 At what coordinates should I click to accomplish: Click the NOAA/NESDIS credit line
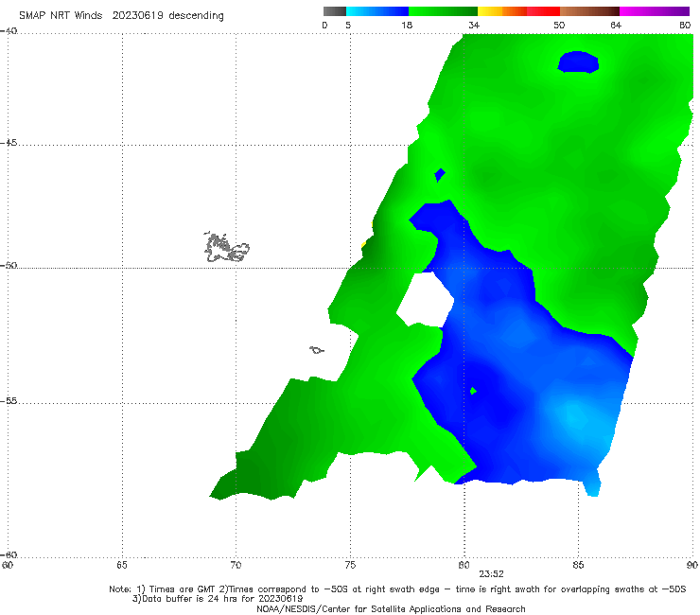click(x=391, y=608)
